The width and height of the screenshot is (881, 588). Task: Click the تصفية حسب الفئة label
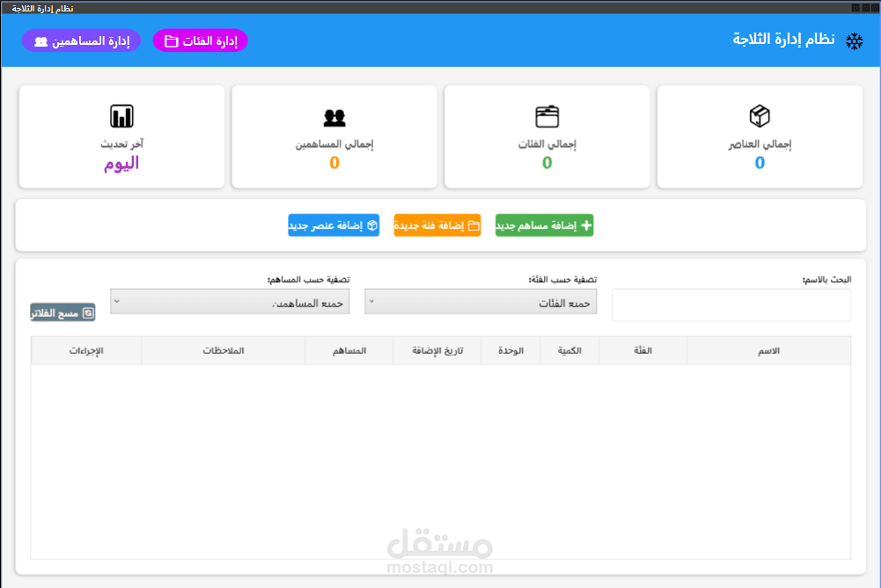tap(562, 279)
